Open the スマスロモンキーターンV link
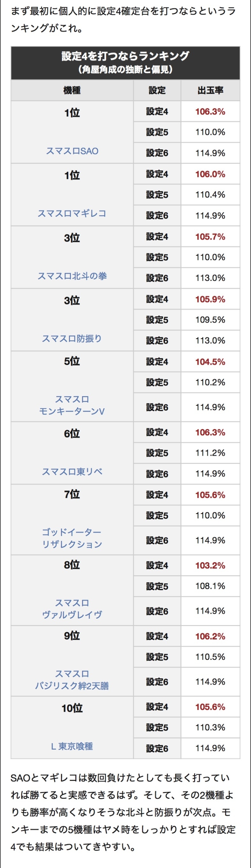Image resolution: width=251 pixels, height=868 pixels. (72, 405)
